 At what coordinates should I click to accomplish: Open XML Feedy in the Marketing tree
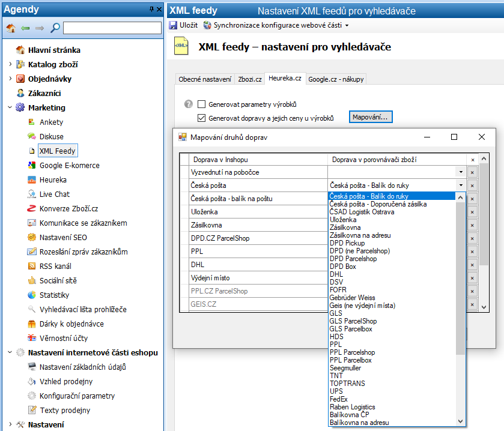[58, 151]
